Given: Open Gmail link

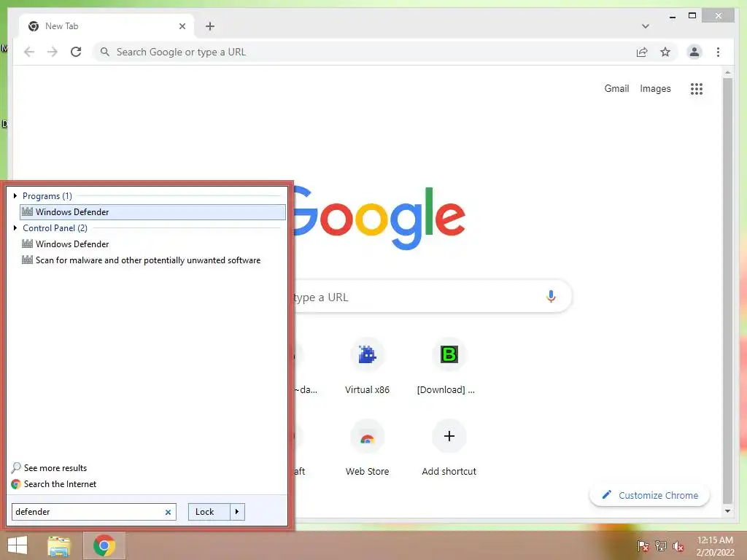Looking at the screenshot, I should [x=616, y=88].
